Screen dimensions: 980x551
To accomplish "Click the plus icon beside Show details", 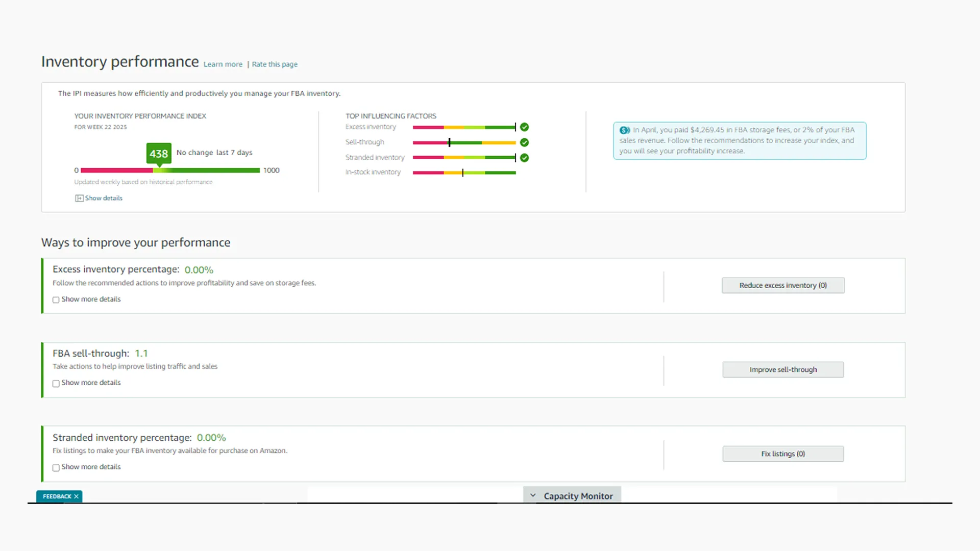I will point(79,198).
